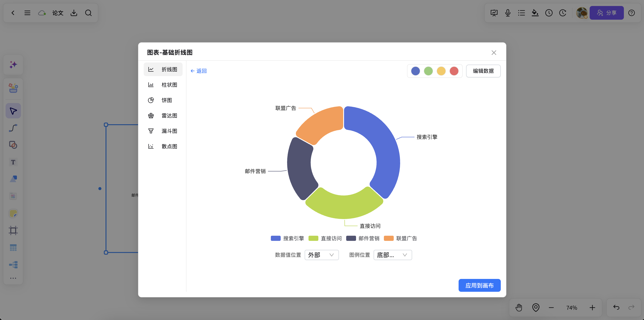Select the frame crop tool
Screen dimensions: 644x320
pyautogui.click(x=13, y=230)
